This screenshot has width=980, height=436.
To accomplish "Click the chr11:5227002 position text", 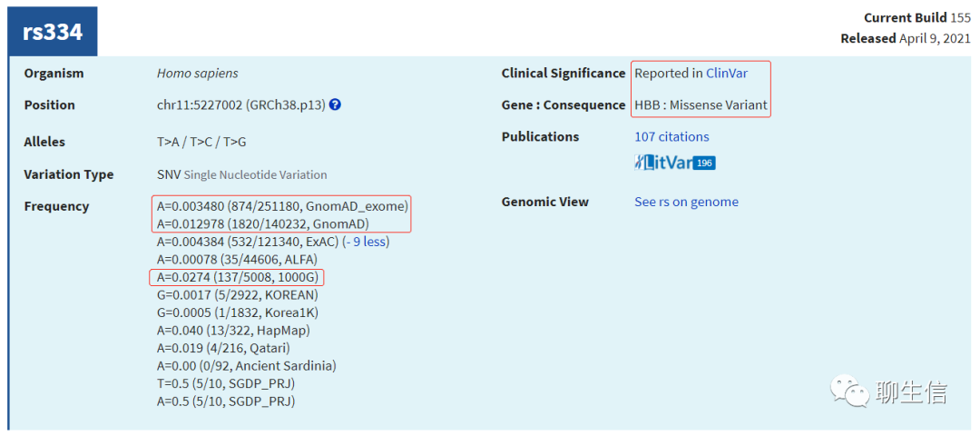I will (240, 105).
